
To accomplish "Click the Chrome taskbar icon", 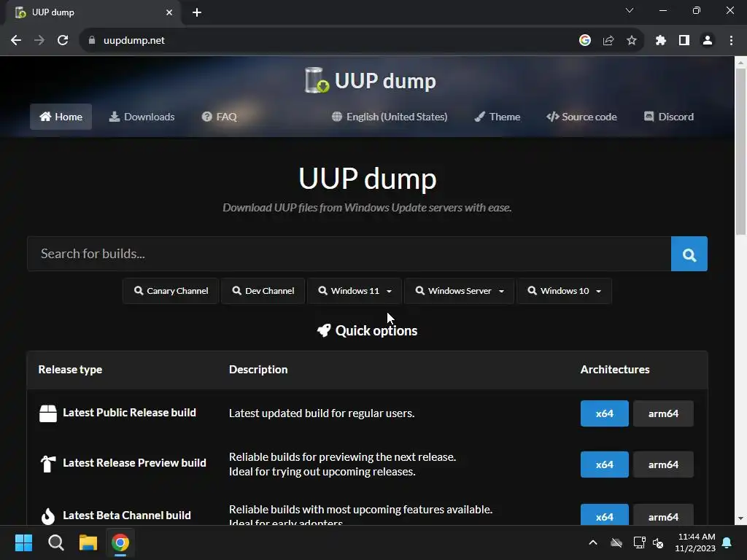I will [120, 542].
